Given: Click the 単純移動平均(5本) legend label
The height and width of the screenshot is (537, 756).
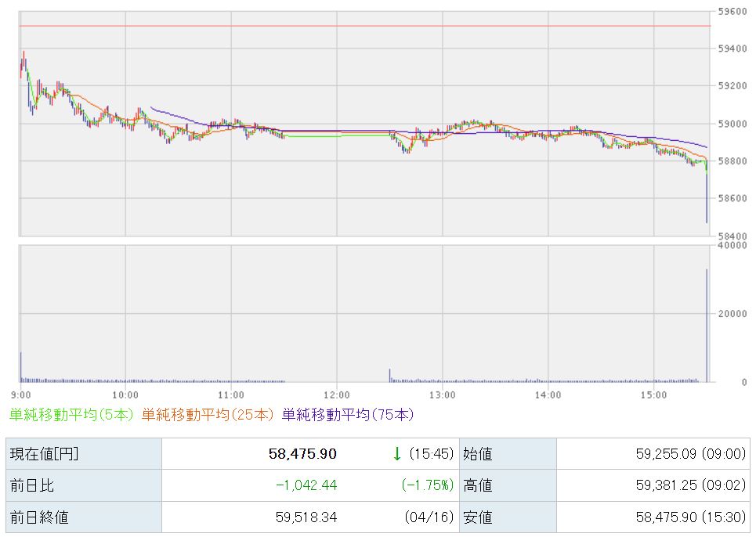Looking at the screenshot, I should pos(72,414).
